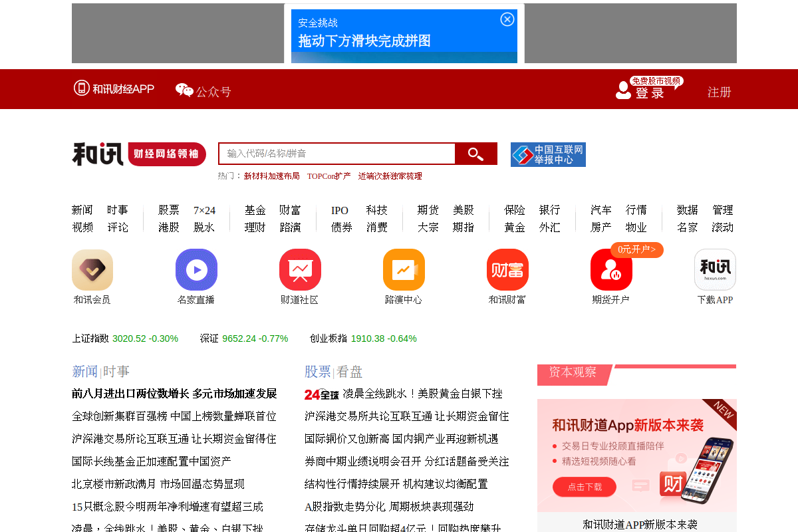Image resolution: width=798 pixels, height=532 pixels.
Task: Click 创业板指 1910.38 quote
Action: click(363, 338)
